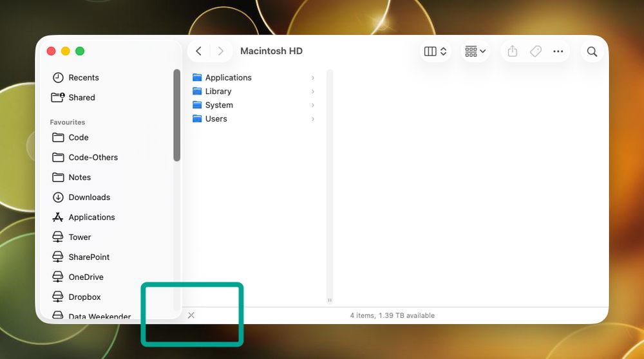Screen dimensions: 644x359
Task: Click the Code-Others folder icon
Action: click(x=58, y=157)
